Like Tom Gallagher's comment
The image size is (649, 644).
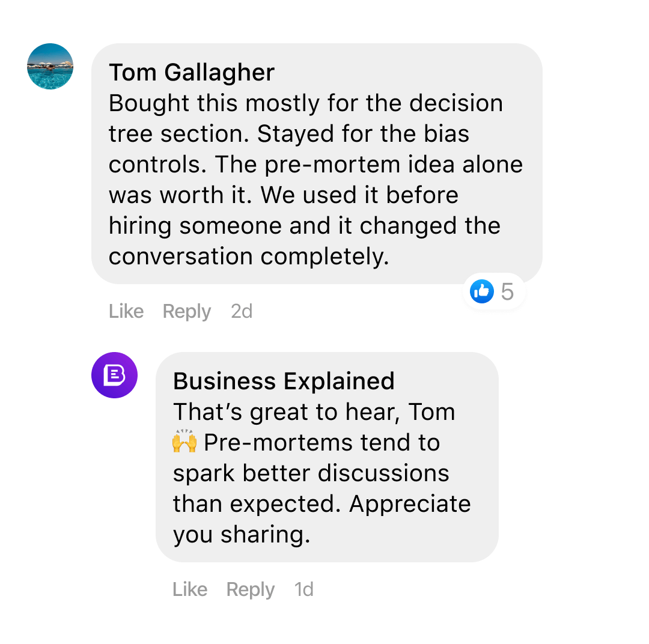[126, 311]
